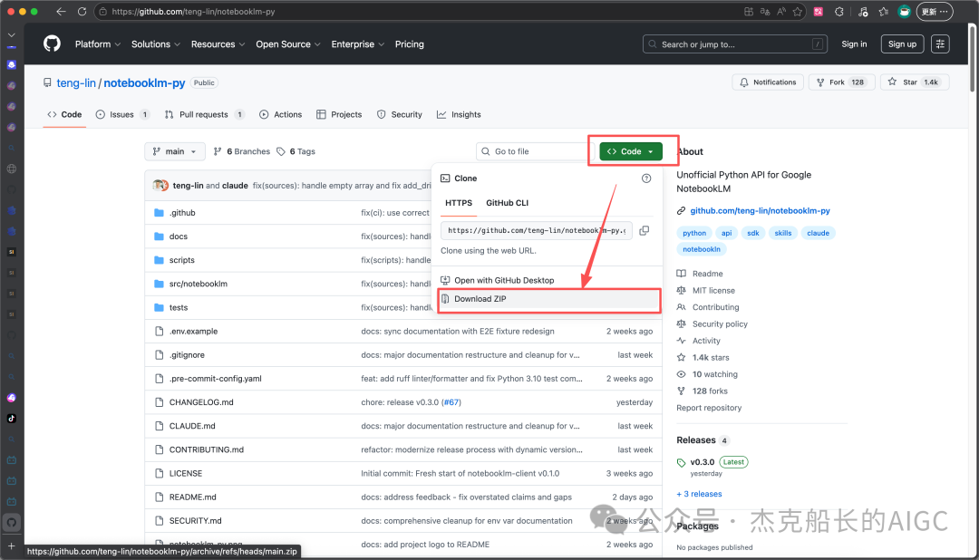Click Download ZIP
Image resolution: width=979 pixels, height=560 pixels.
point(480,299)
